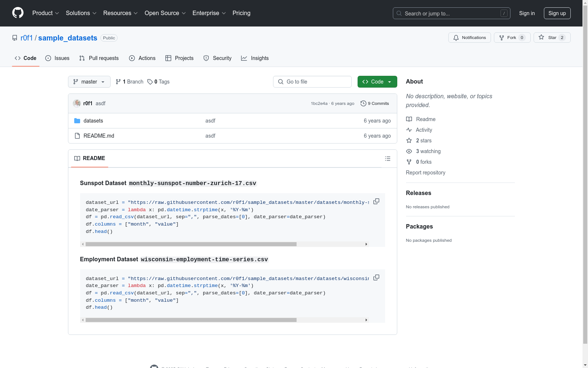The image size is (588, 368).
Task: Fork this repository
Action: [512, 38]
